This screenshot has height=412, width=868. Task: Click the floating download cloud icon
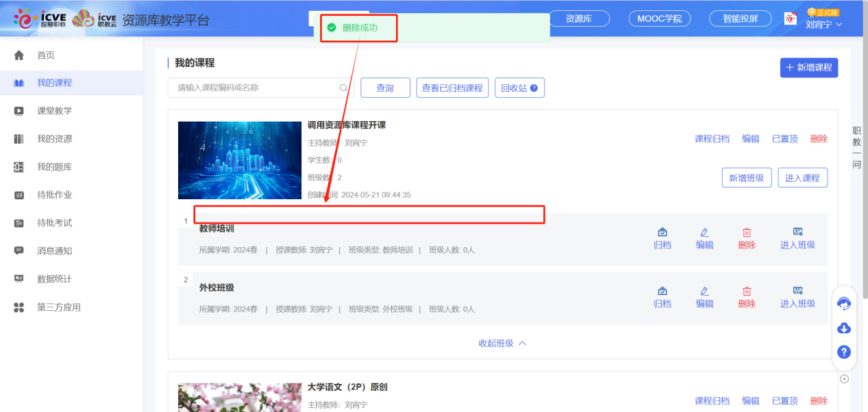pos(844,328)
